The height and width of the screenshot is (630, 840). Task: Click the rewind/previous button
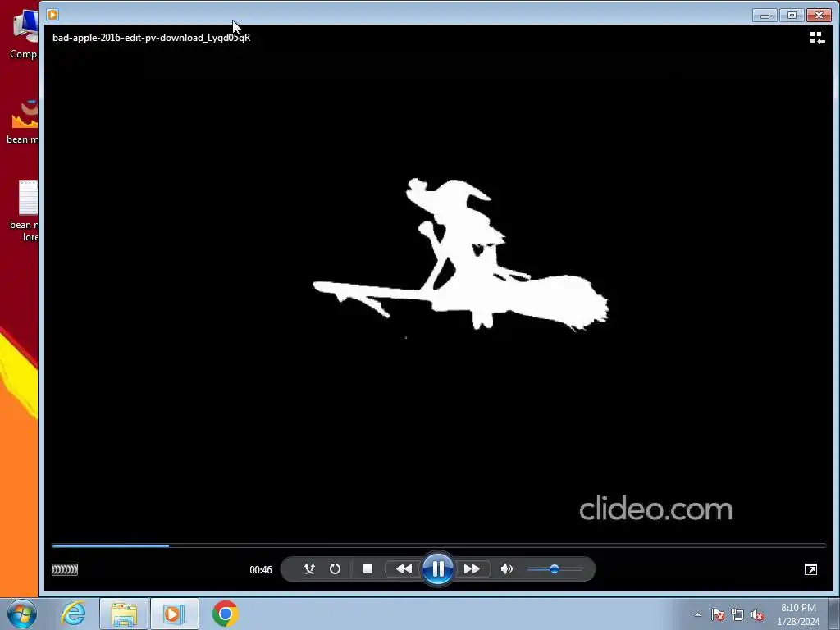[404, 569]
